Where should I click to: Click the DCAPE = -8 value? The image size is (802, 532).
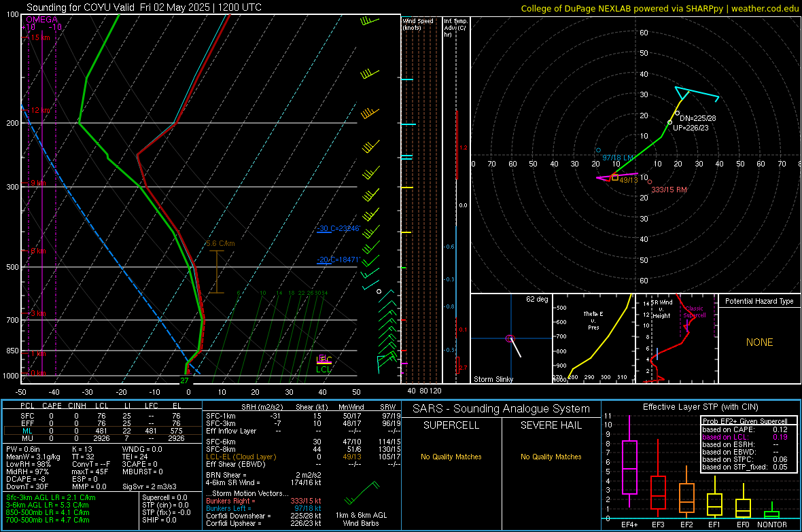tap(26, 479)
